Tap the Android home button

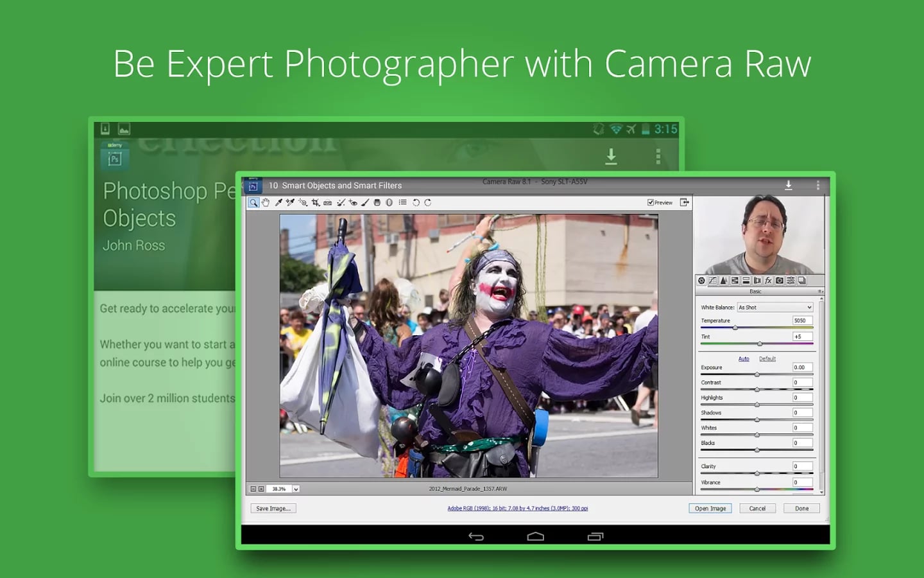[x=536, y=536]
